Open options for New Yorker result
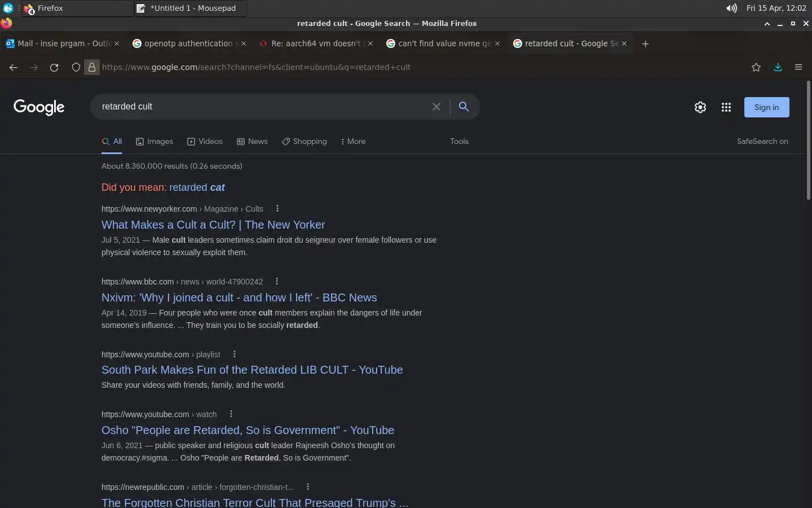This screenshot has width=812, height=508. (277, 209)
